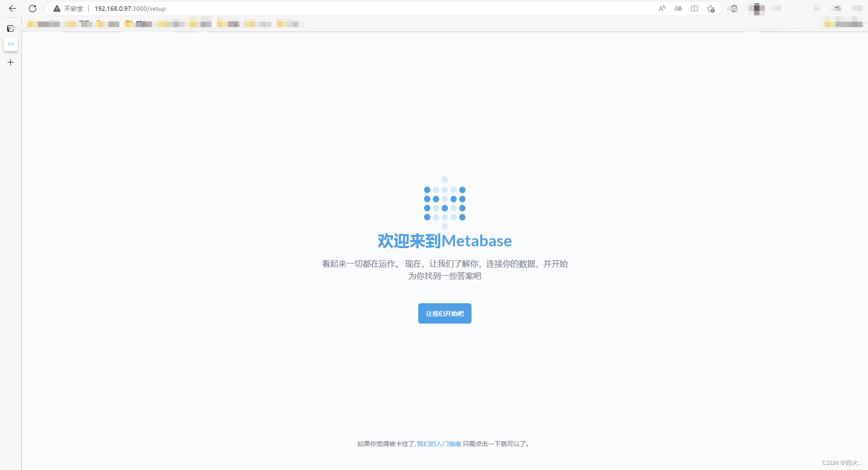Viewport: 868px width, 470px height.
Task: Open the translate page tool
Action: [x=678, y=8]
